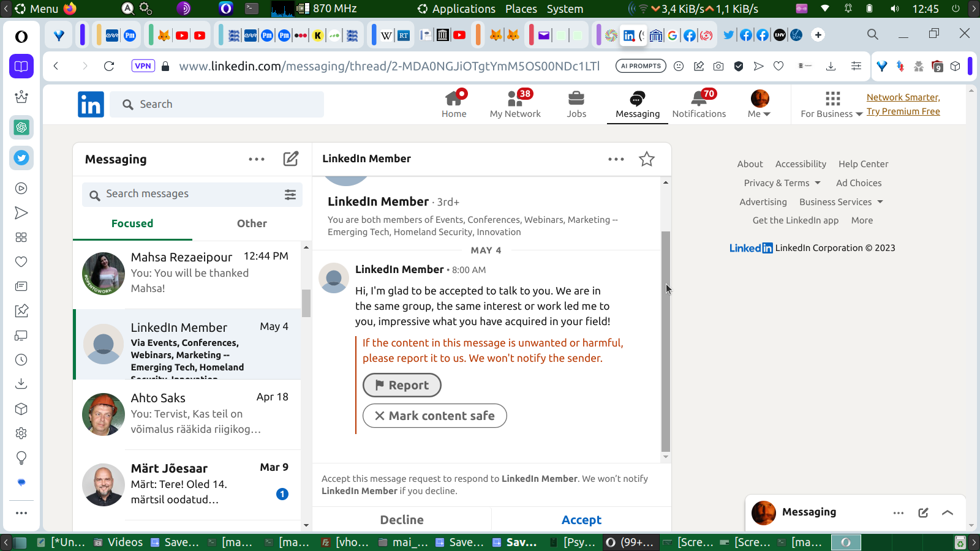
Task: Open Twitter in Opera sidebar
Action: pos(21,158)
